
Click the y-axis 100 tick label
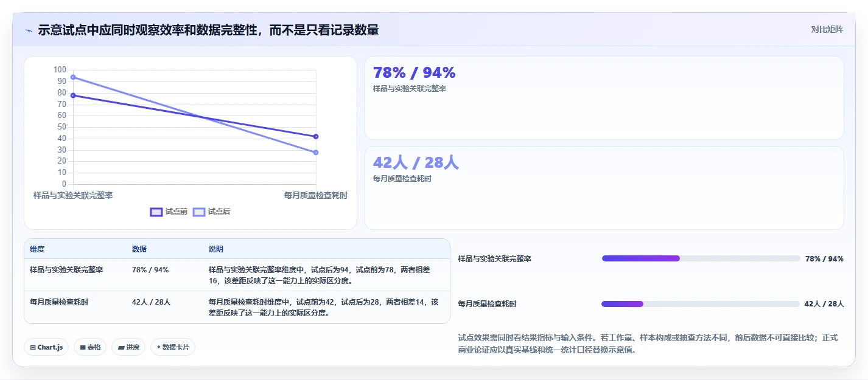pyautogui.click(x=60, y=70)
